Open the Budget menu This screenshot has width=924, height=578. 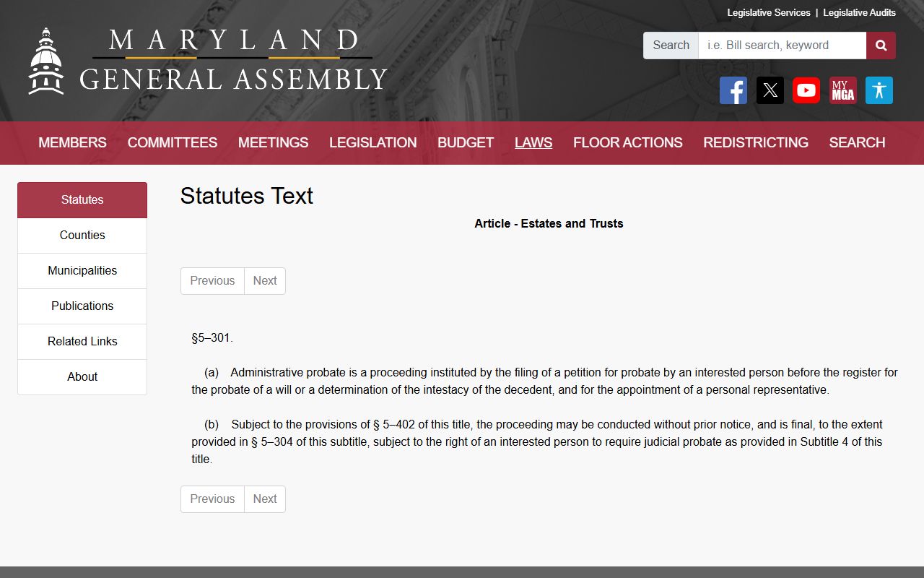coord(466,143)
